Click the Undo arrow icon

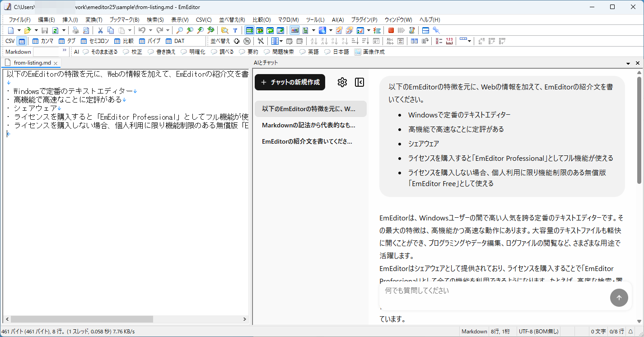point(142,30)
